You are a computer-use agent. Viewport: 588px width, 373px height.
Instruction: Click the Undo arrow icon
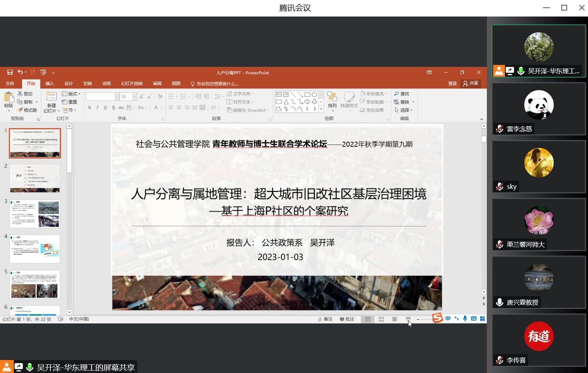20,72
